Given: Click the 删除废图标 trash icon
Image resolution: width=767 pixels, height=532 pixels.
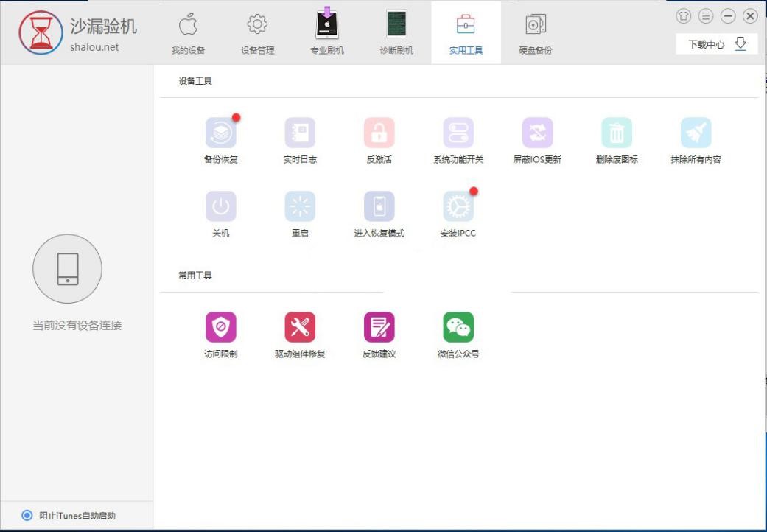Looking at the screenshot, I should coord(617,133).
